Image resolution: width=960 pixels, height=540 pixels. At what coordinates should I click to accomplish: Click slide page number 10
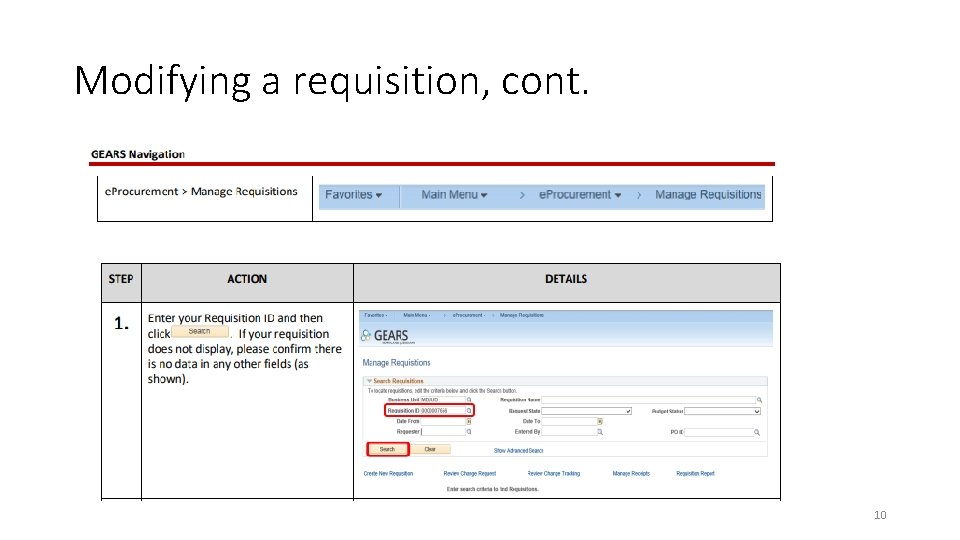click(x=880, y=515)
